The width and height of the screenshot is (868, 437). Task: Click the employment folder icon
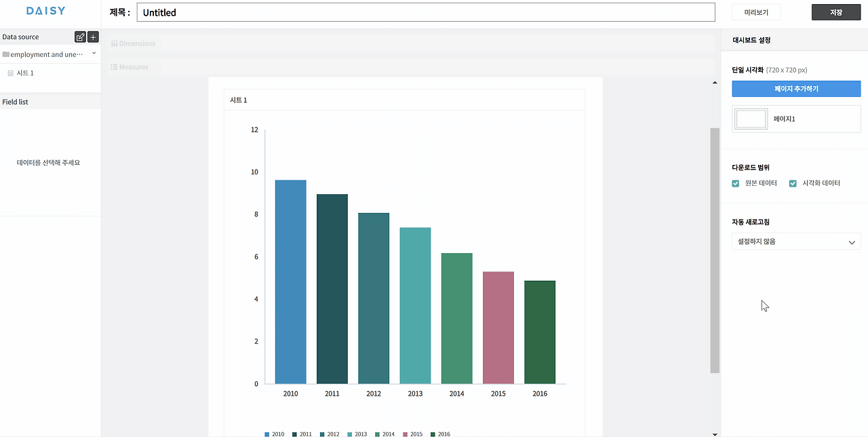tap(6, 54)
